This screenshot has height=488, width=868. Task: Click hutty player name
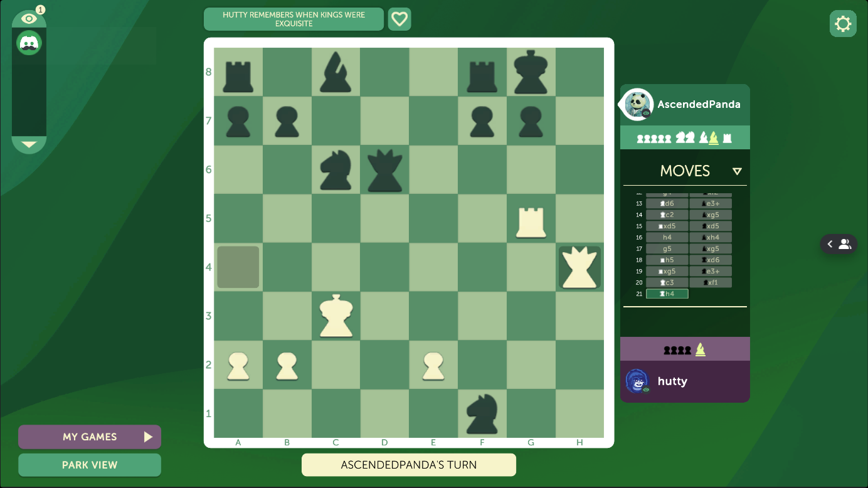pos(672,381)
